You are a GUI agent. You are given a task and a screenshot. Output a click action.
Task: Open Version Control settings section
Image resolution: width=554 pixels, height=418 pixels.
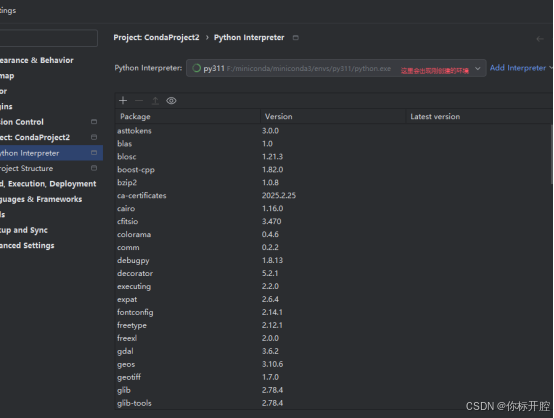click(22, 122)
